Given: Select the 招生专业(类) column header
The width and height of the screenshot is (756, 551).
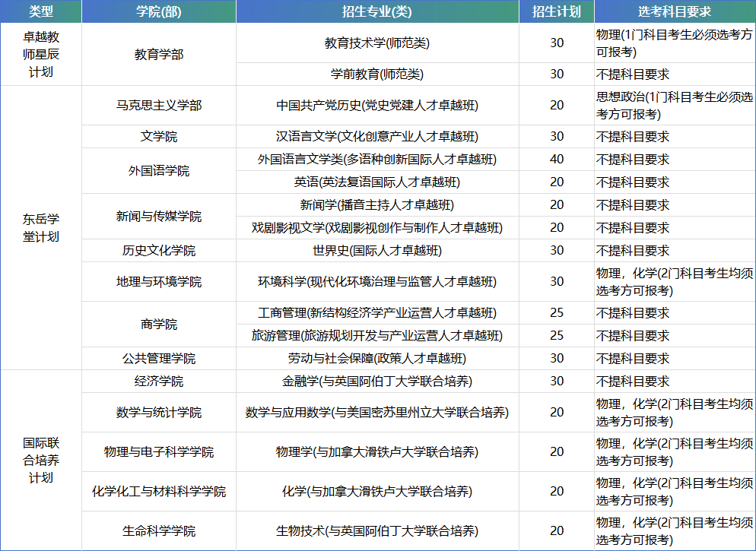Looking at the screenshot, I should [377, 10].
